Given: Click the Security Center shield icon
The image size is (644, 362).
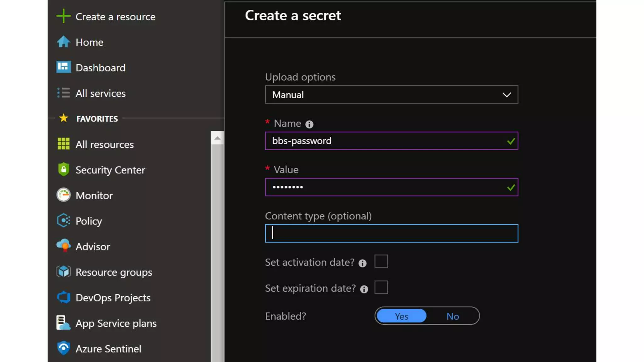Looking at the screenshot, I should click(63, 169).
